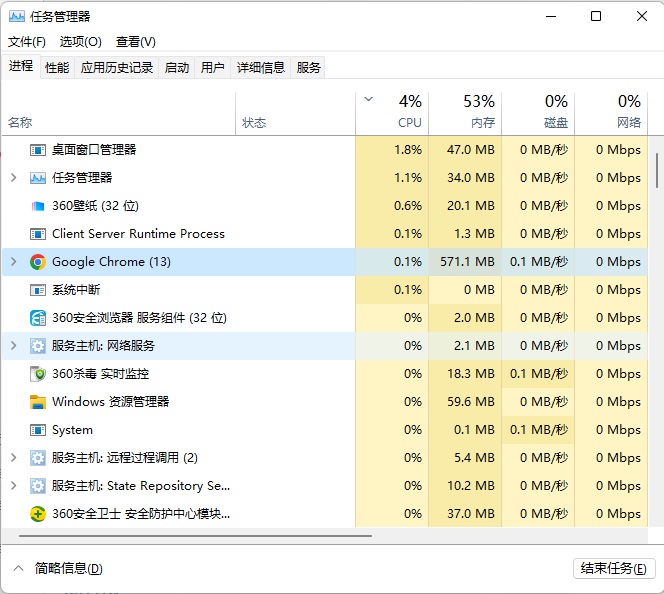Collapse to 简略信息 view via the chevron

(18, 568)
